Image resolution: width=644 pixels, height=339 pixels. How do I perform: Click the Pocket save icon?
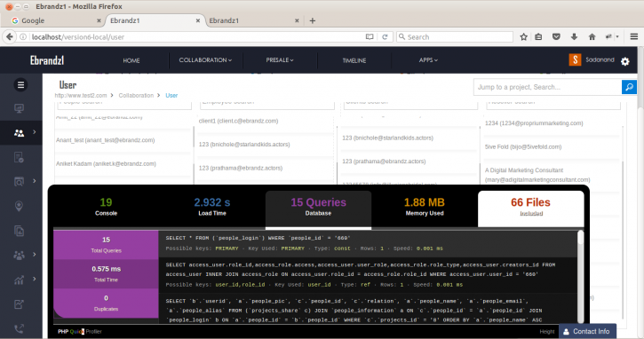pyautogui.click(x=556, y=37)
